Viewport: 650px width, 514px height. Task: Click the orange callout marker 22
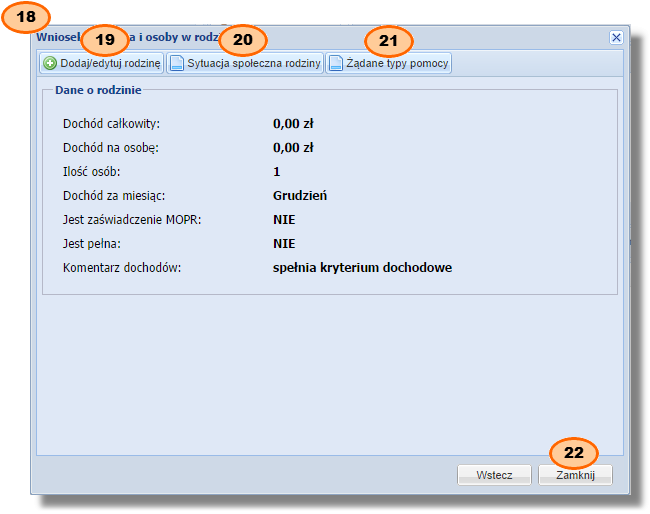pyautogui.click(x=574, y=452)
